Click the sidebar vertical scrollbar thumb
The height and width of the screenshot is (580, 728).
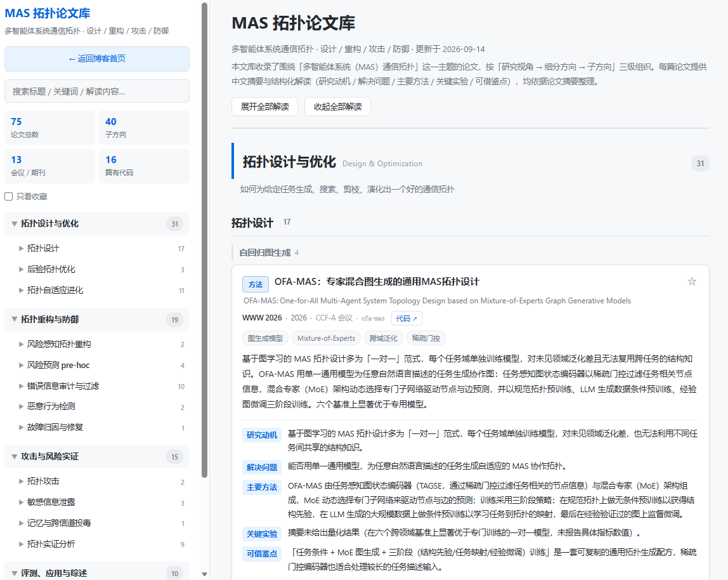tap(204, 240)
